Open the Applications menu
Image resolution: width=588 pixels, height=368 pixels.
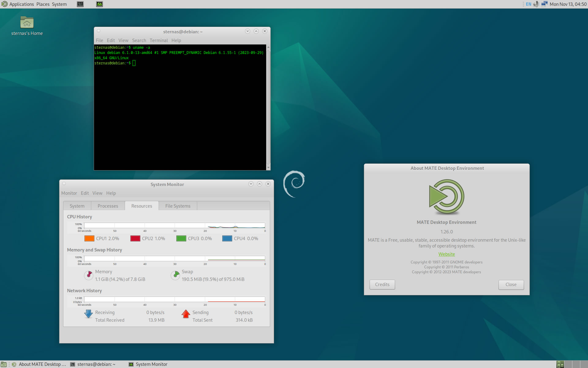tap(21, 4)
